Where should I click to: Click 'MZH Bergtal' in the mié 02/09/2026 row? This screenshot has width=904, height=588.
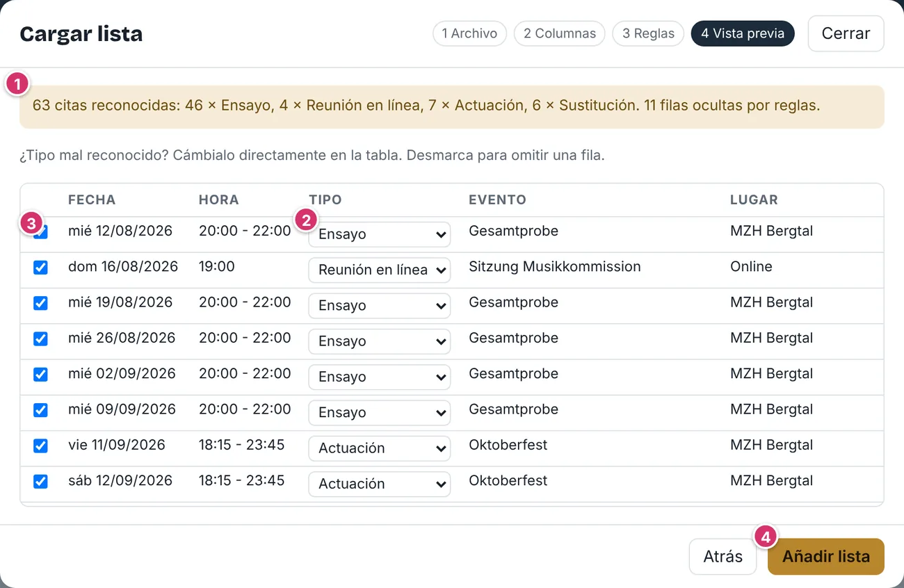point(771,373)
